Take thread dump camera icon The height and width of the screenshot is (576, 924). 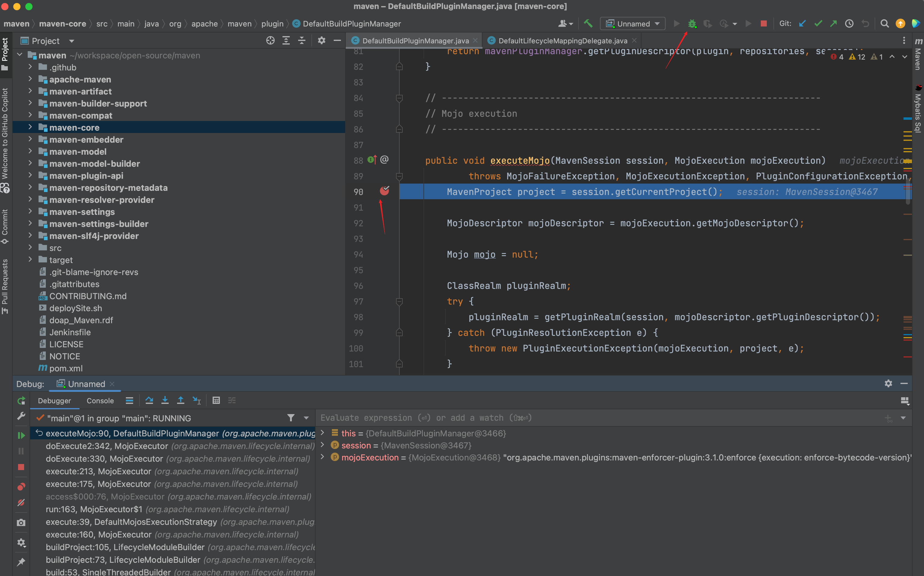21,523
